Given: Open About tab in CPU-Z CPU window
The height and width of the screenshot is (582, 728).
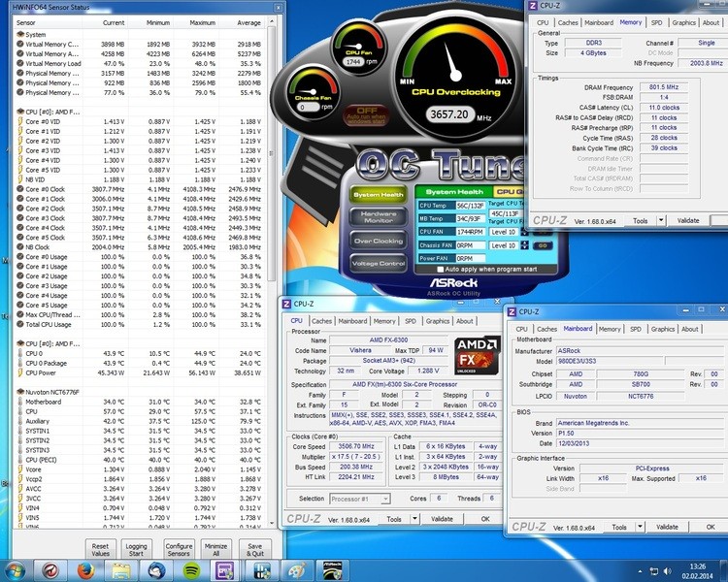Looking at the screenshot, I should click(x=464, y=321).
